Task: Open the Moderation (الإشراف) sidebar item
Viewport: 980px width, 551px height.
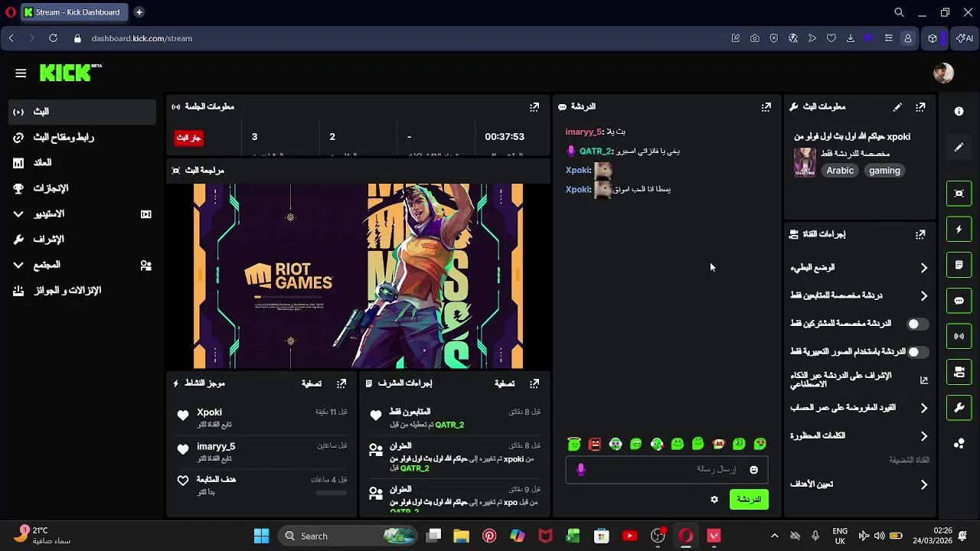Action: pos(82,240)
